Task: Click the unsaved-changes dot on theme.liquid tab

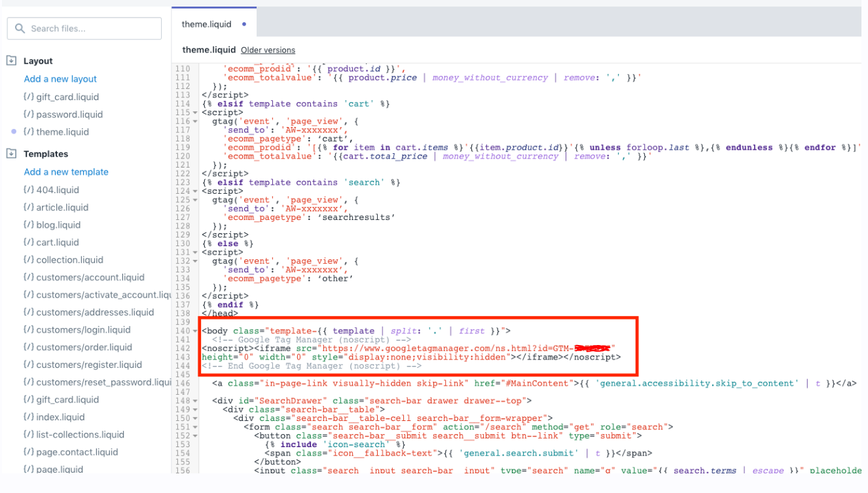Action: coord(244,24)
